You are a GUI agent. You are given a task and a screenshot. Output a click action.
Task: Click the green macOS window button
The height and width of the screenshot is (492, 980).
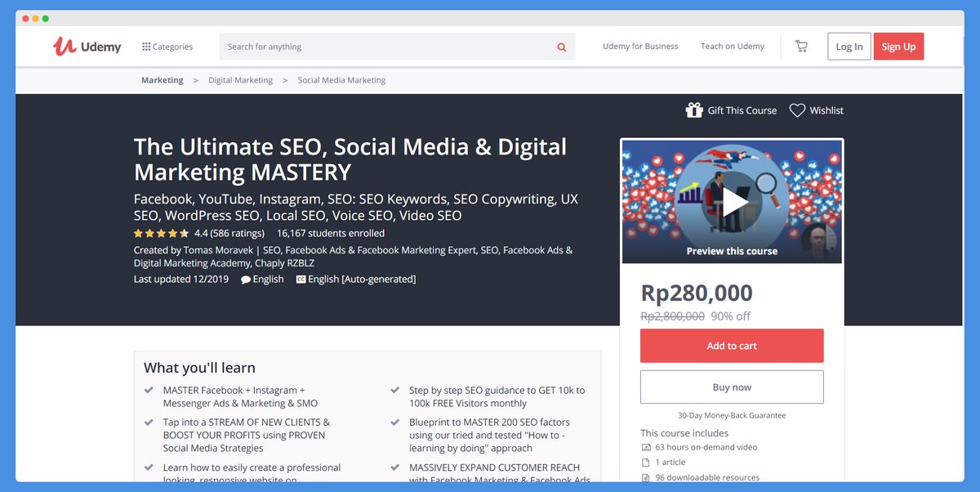click(x=46, y=18)
